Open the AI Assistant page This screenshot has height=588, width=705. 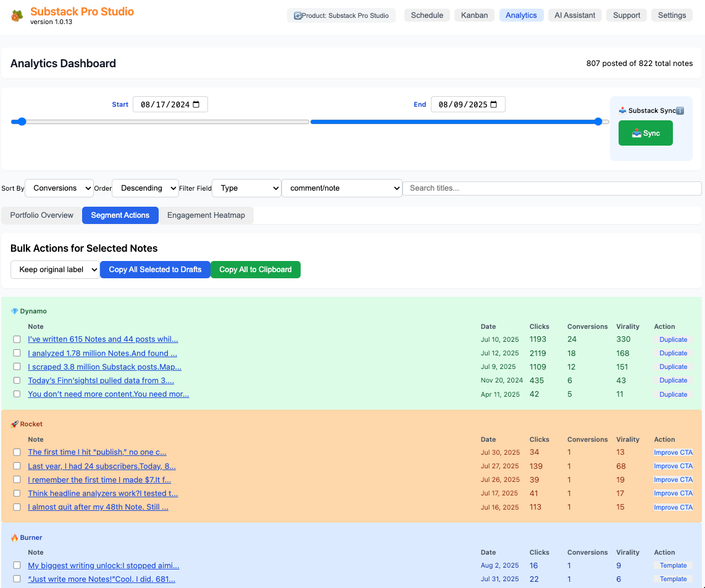point(575,15)
